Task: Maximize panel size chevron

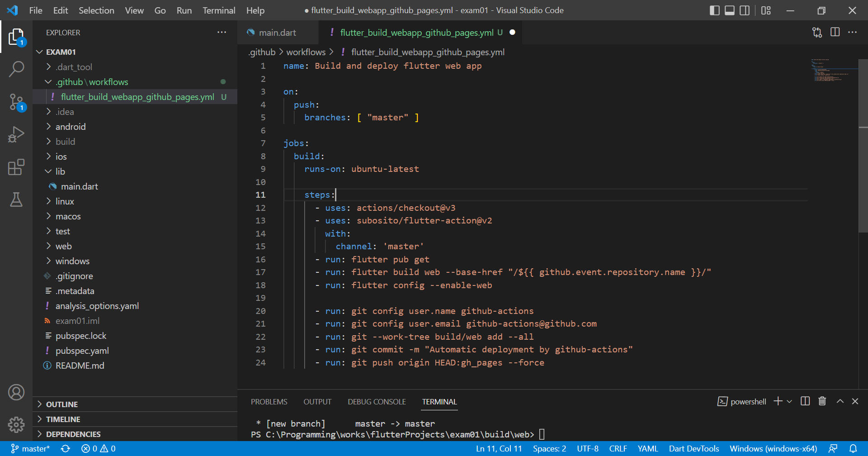Action: tap(840, 401)
